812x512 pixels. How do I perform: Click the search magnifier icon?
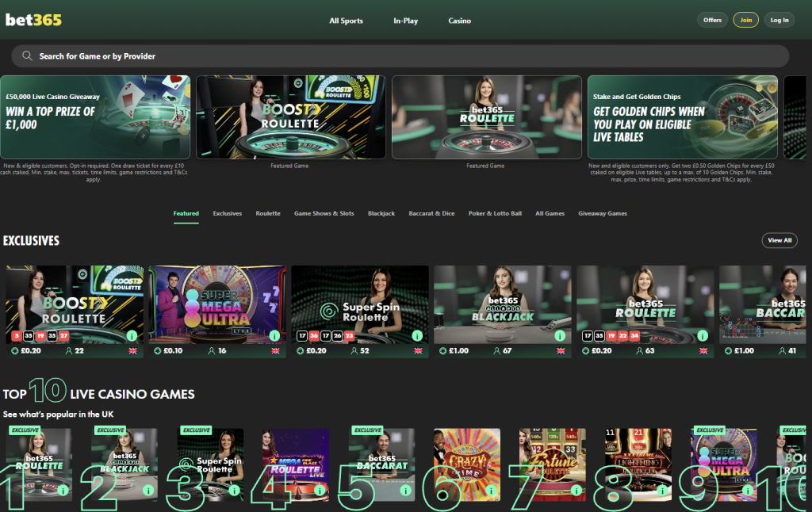click(x=27, y=55)
